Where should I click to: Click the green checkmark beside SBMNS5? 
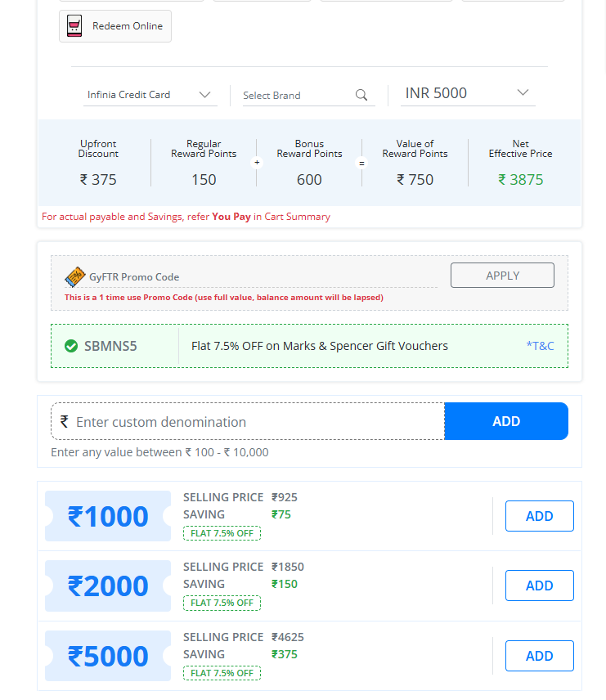click(x=72, y=345)
